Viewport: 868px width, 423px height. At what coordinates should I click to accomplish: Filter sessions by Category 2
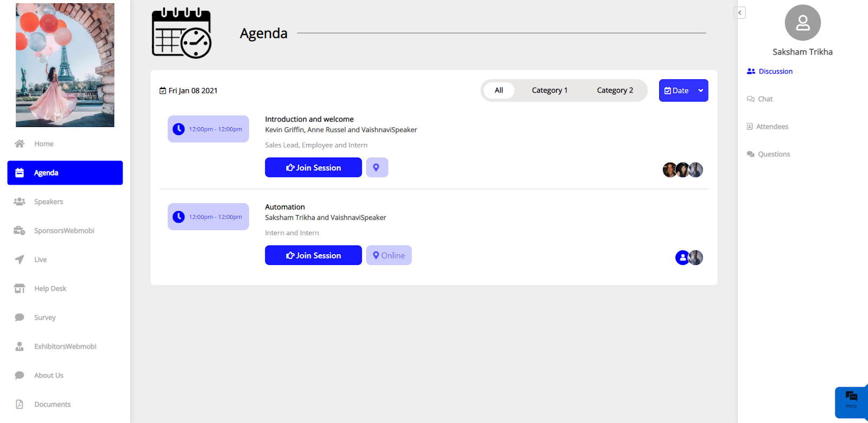(615, 90)
